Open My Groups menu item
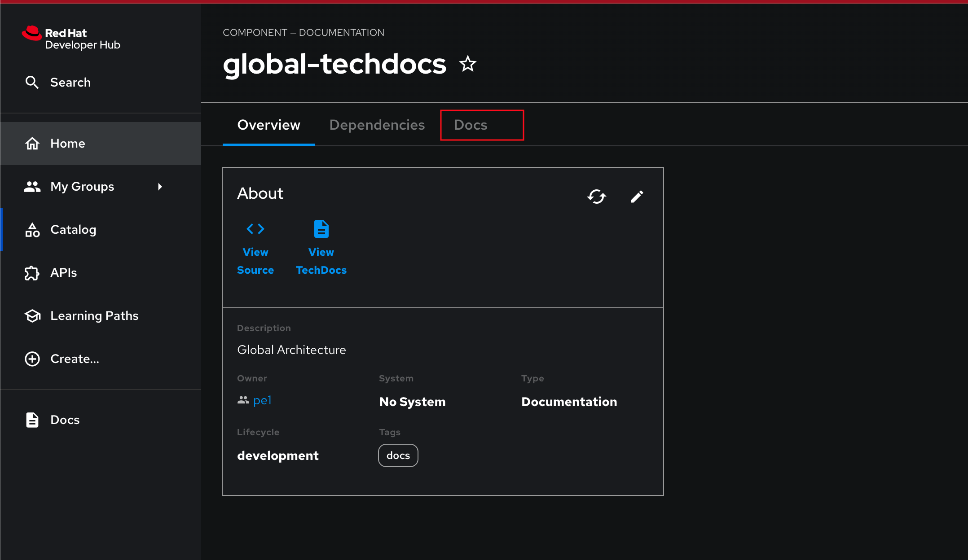The height and width of the screenshot is (560, 968). click(x=101, y=187)
